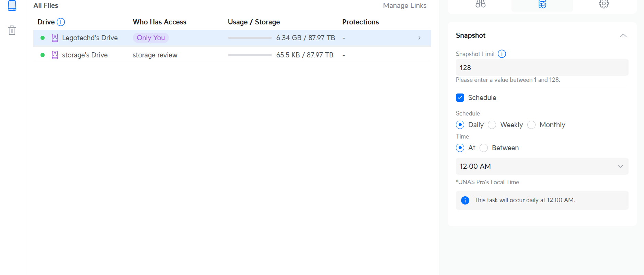Open Legotechd's Drive row chevron

[x=419, y=38]
